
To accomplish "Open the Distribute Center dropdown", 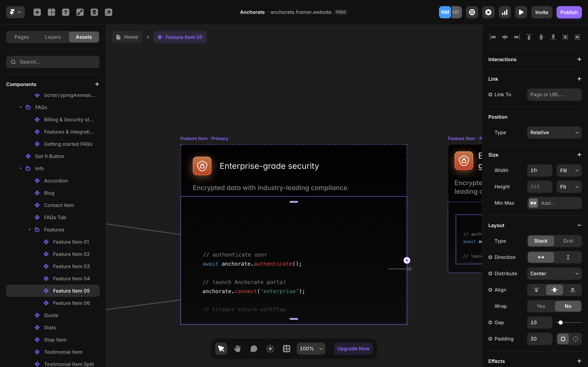I will tap(554, 274).
